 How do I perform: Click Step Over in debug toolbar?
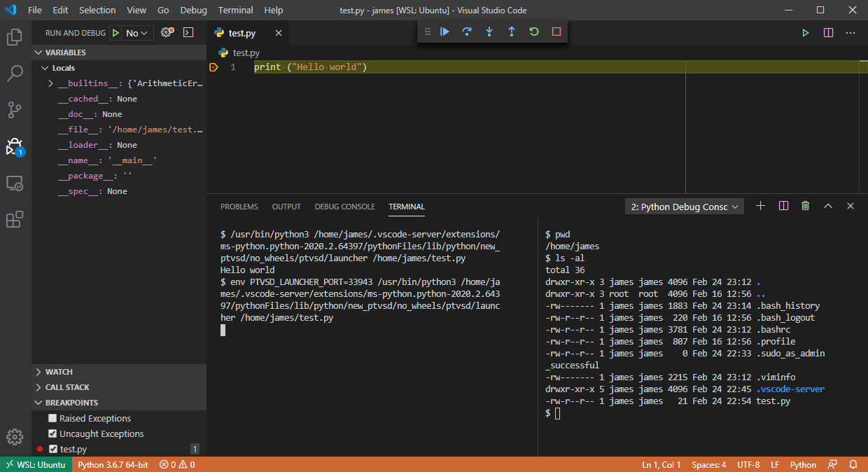coord(467,32)
